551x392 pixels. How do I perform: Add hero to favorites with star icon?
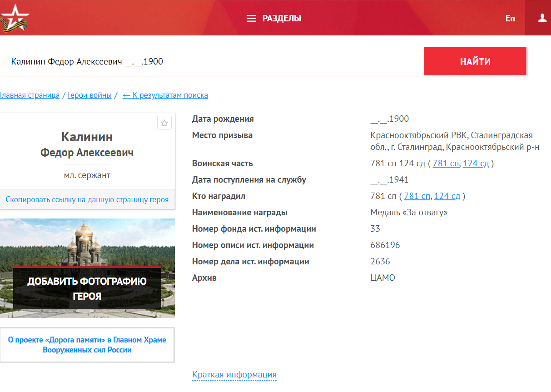[x=164, y=123]
